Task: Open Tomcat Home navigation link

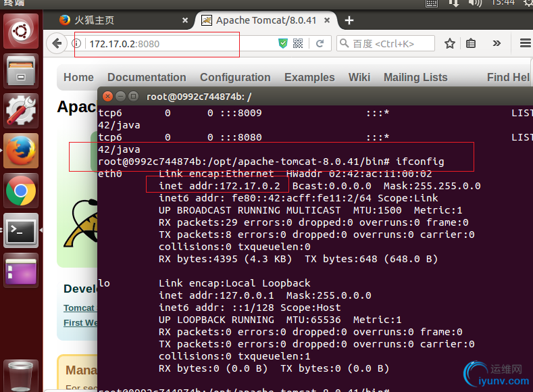Action: point(78,78)
